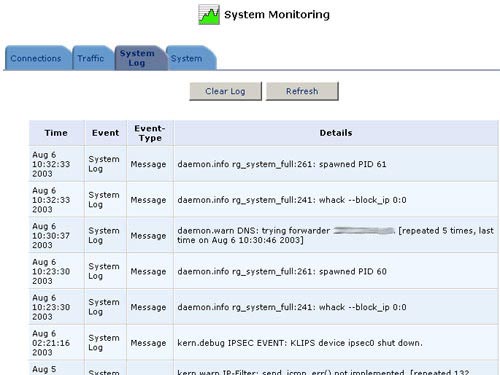This screenshot has height=375, width=500.
Task: Select the 'spawned PID 61' details text
Action: (x=282, y=164)
